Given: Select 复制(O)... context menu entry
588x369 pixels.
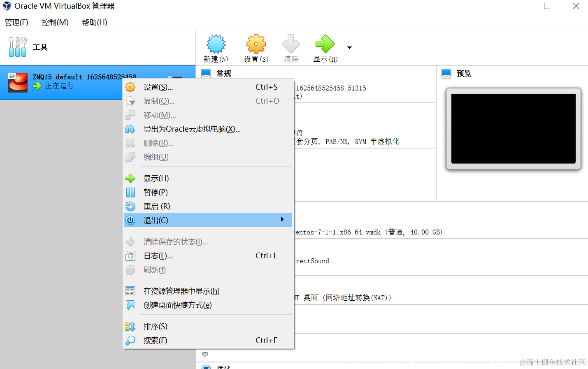Looking at the screenshot, I should coord(208,101).
